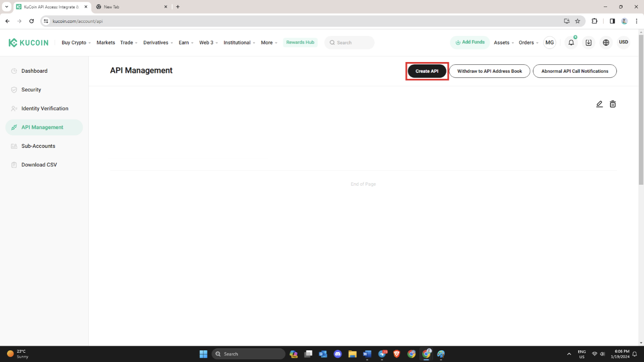Click the edit pencil icon for the API

[x=599, y=104]
